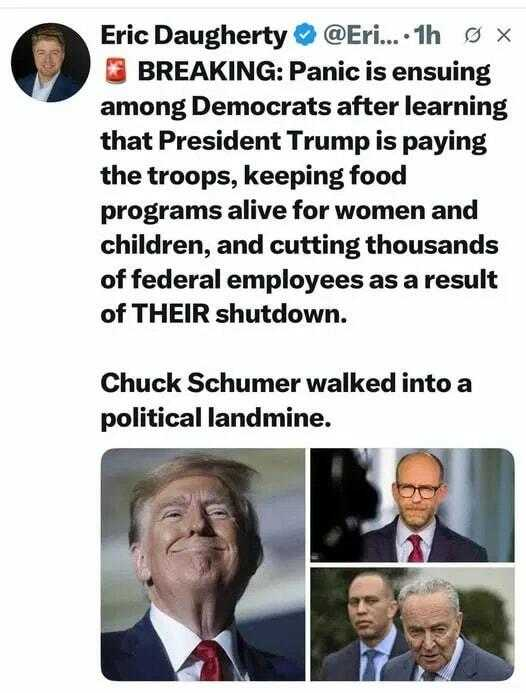The image size is (526, 693).
Task: Click the 'political landmine.' closing line
Action: (x=216, y=418)
